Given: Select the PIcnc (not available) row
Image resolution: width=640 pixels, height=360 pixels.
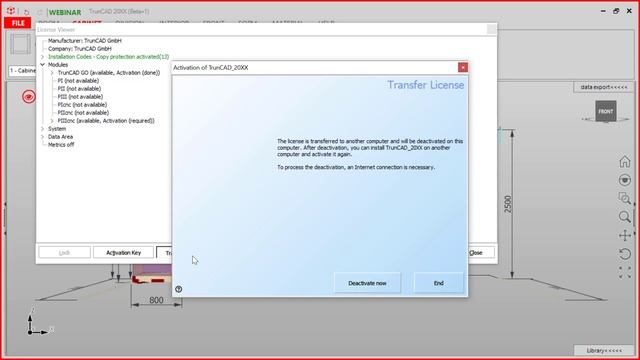Looking at the screenshot, I should pyautogui.click(x=82, y=104).
